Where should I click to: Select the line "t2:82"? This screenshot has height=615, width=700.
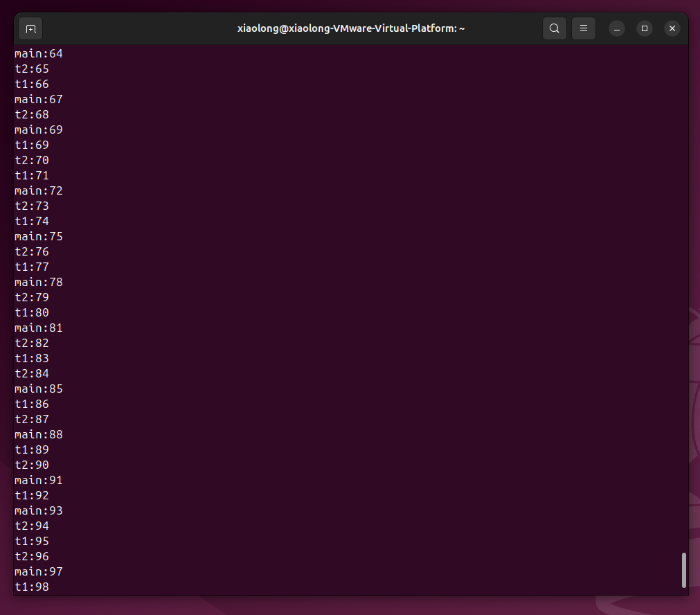pos(32,343)
